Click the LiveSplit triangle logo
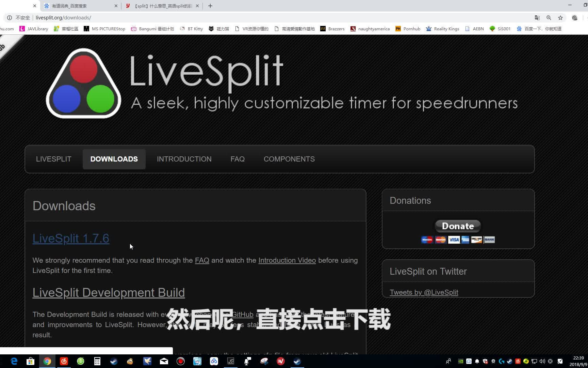This screenshot has height=368, width=588. click(x=84, y=83)
